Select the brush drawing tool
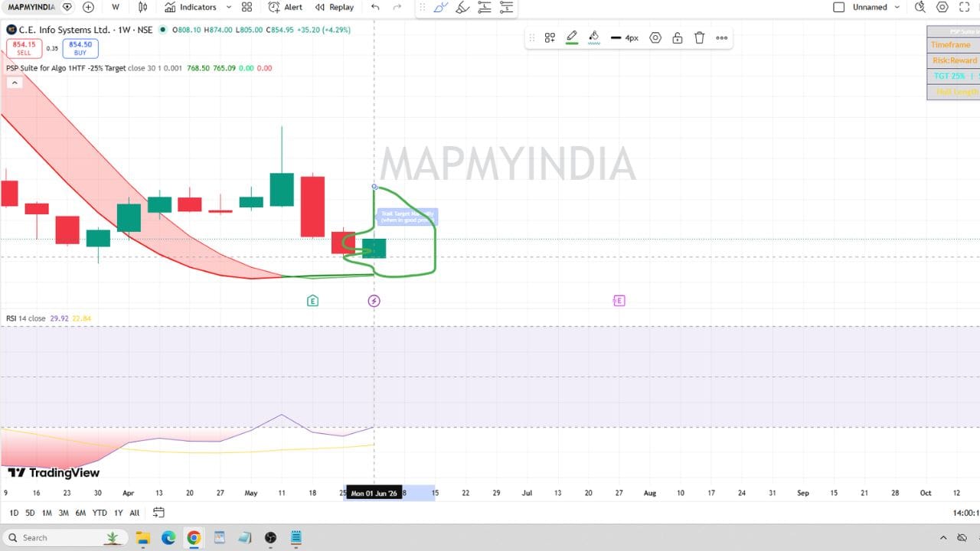 (x=440, y=8)
